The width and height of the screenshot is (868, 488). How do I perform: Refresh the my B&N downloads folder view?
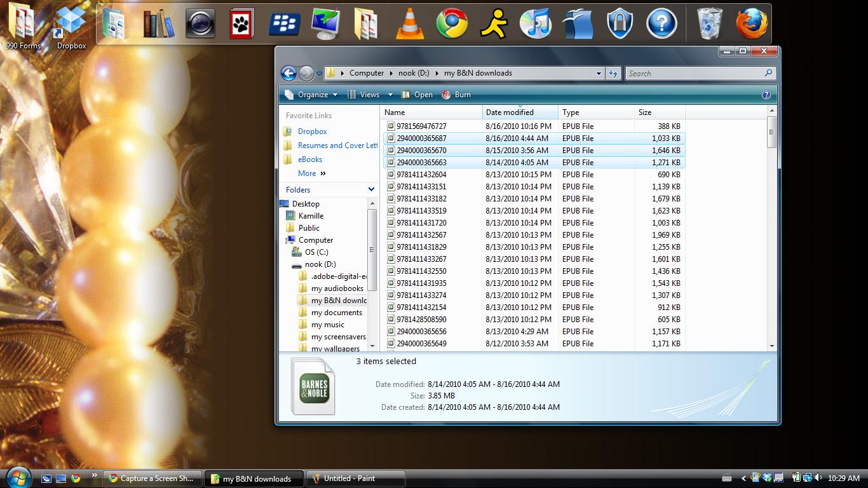tap(613, 73)
